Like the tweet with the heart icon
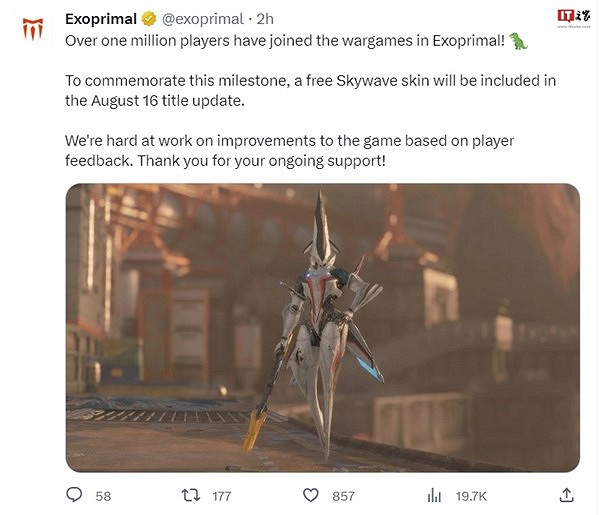600x515 pixels. 311,495
